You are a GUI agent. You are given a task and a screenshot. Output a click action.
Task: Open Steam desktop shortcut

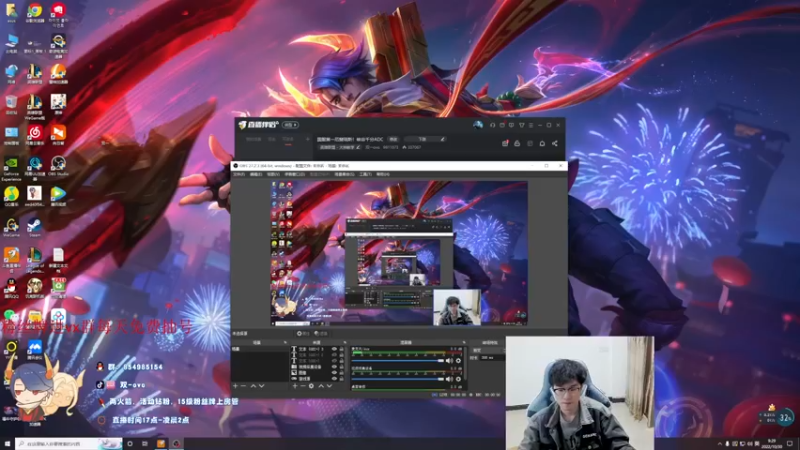pyautogui.click(x=35, y=228)
